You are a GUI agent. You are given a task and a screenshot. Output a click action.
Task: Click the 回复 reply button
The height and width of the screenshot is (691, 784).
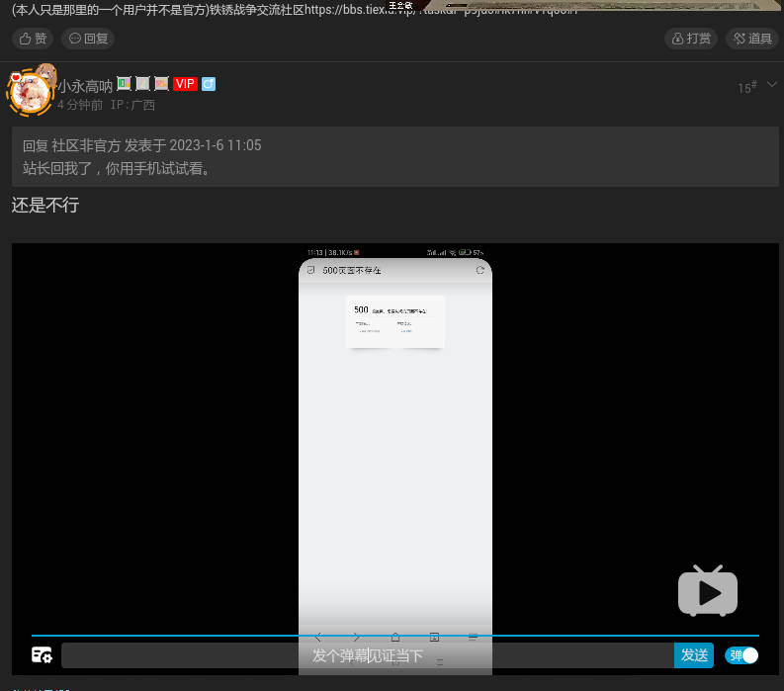(88, 39)
